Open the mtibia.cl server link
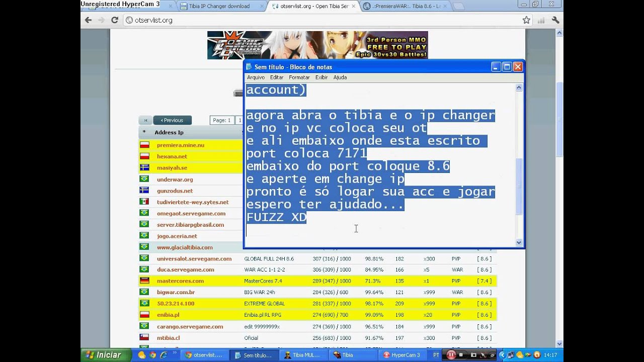The image size is (644, 362). click(x=169, y=338)
